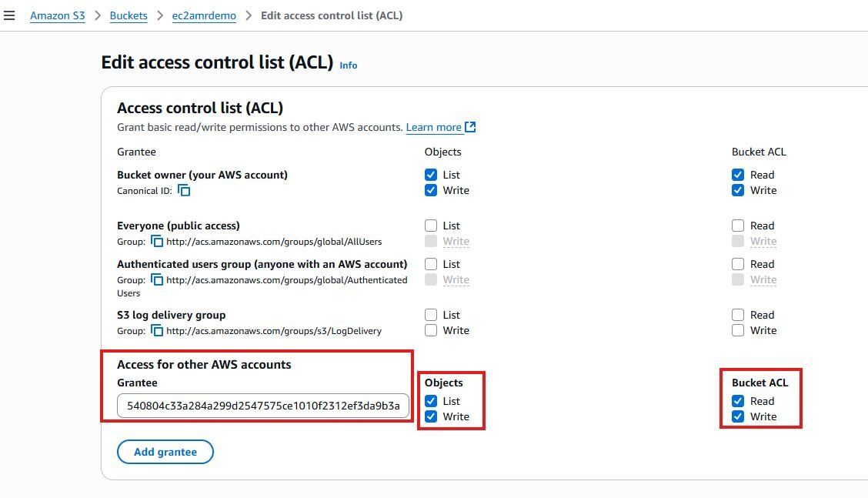Open the ec2amrdemo bucket breadcrumb
868x498 pixels.
(203, 15)
